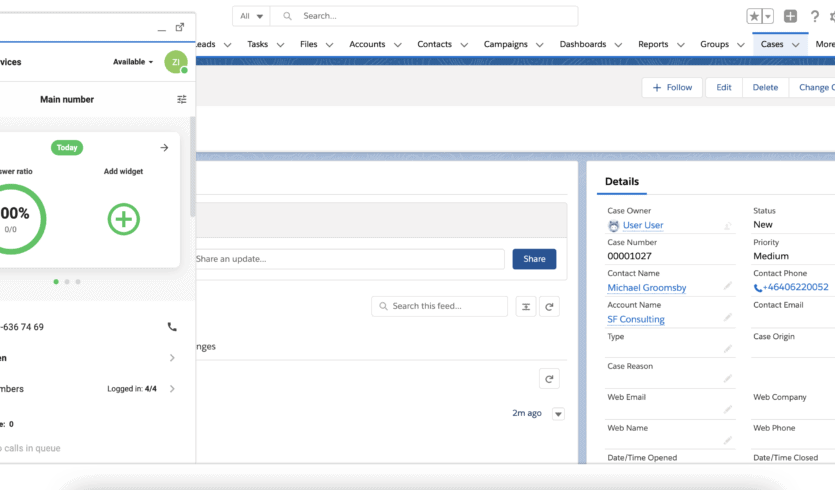Screen dimensions: 835x490
Task: Select the second widget carousel dot
Action: (67, 282)
